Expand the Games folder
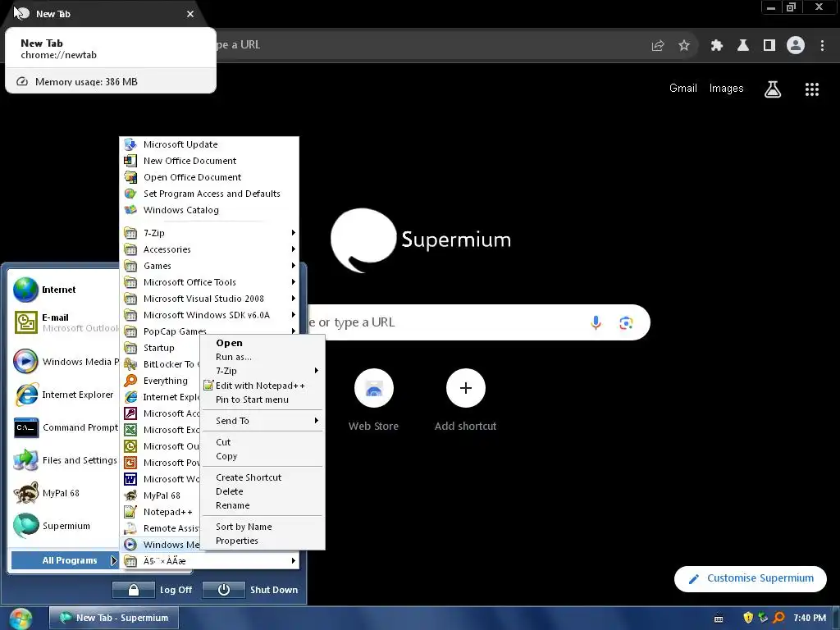The width and height of the screenshot is (840, 630). pos(209,266)
